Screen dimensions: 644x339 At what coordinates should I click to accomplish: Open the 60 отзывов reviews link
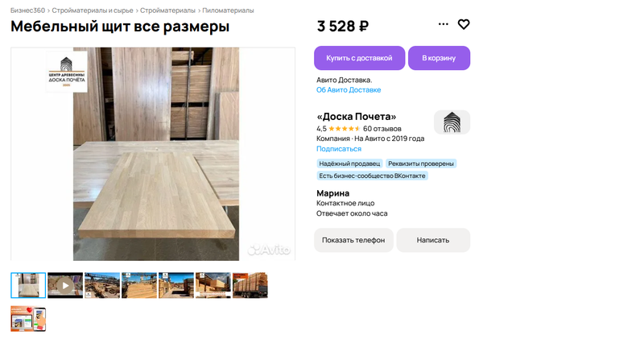coord(382,129)
